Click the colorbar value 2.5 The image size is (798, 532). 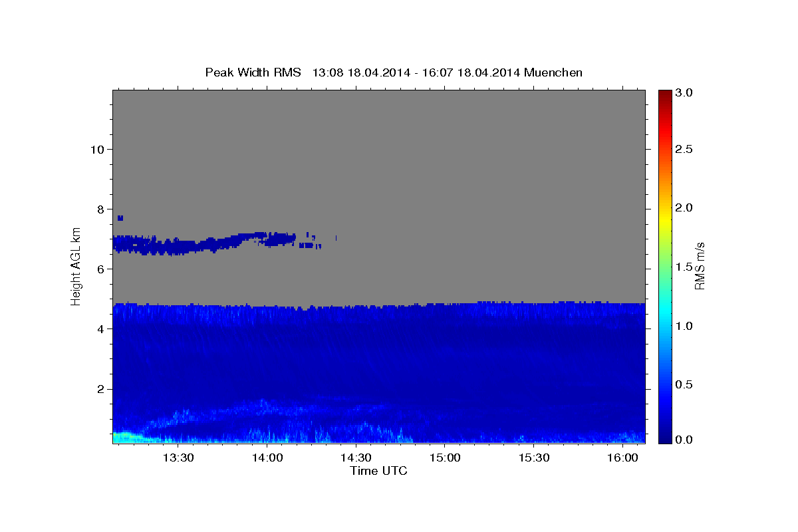[x=684, y=149]
